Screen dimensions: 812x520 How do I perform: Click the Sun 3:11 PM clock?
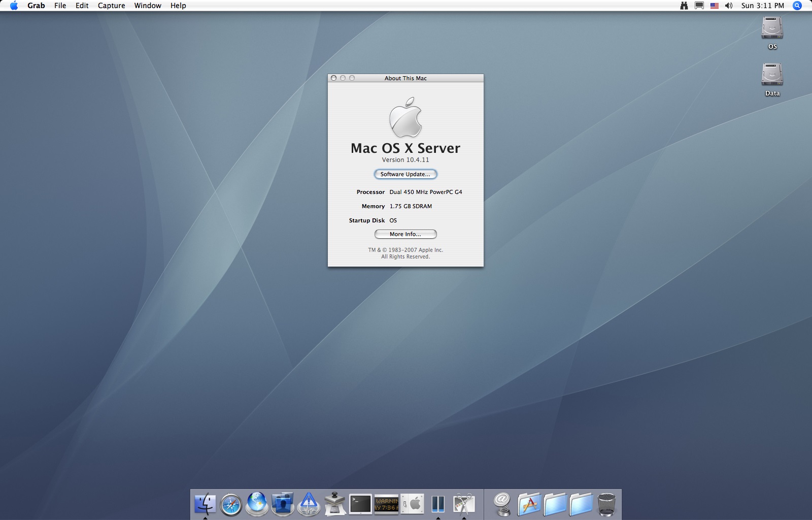pos(762,6)
